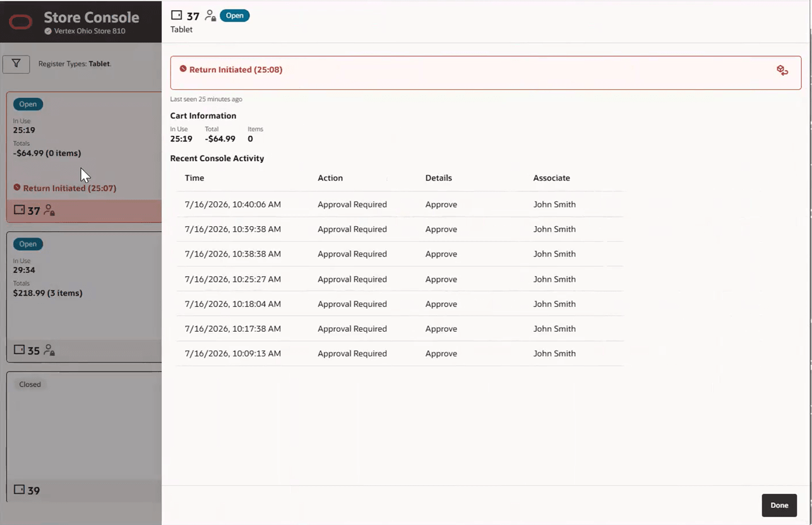
Task: Select the 10:18:04 AM activity time
Action: (x=233, y=304)
